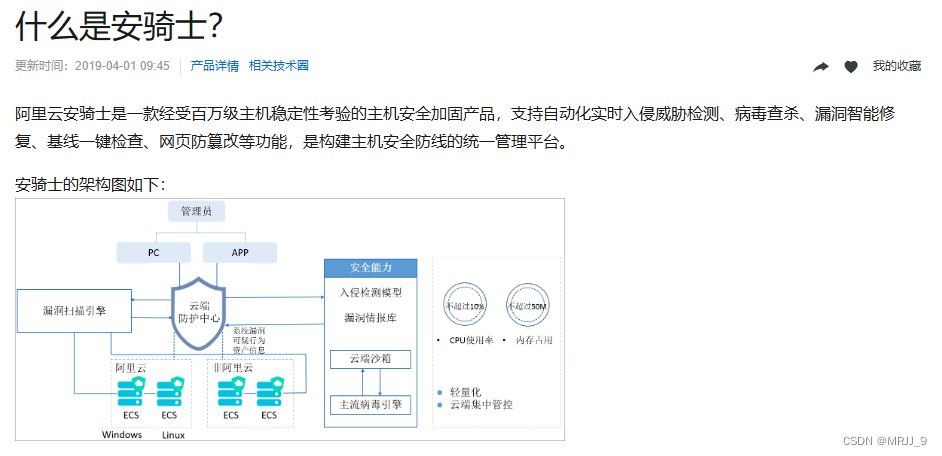
Task: Click the 漏洞情报库 text
Action: point(371,317)
